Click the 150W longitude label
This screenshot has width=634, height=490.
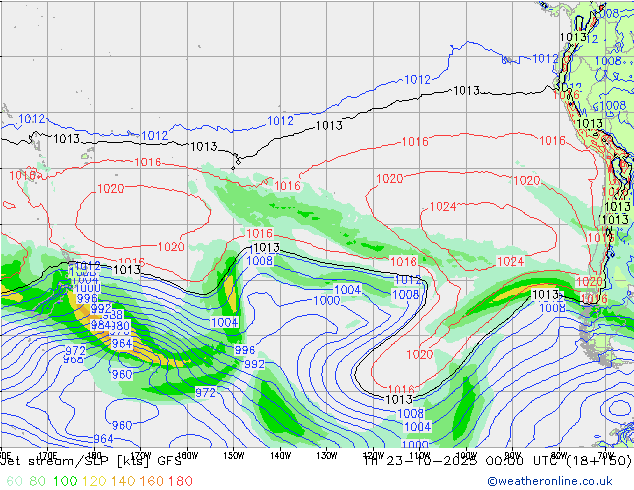(234, 456)
